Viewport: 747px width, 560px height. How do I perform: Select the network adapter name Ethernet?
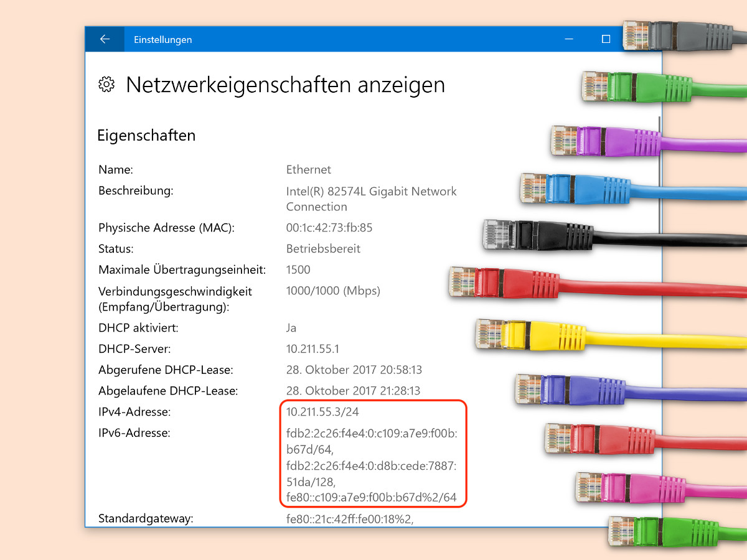click(x=308, y=169)
